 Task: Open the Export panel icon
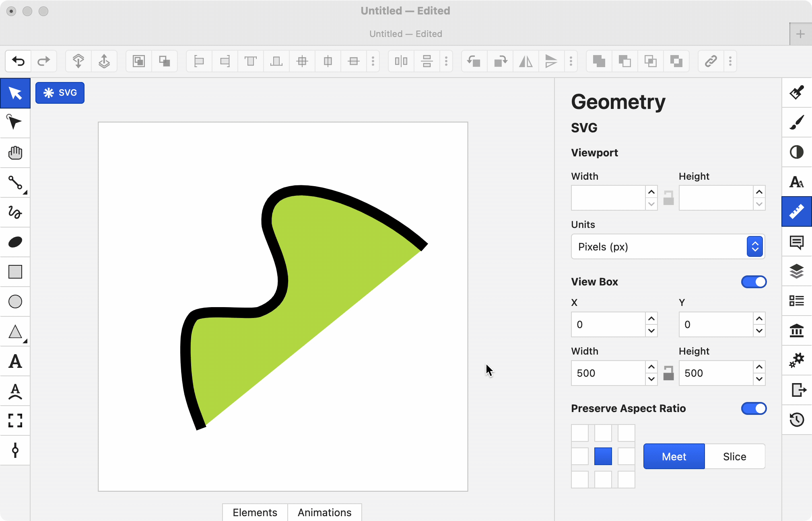click(796, 390)
